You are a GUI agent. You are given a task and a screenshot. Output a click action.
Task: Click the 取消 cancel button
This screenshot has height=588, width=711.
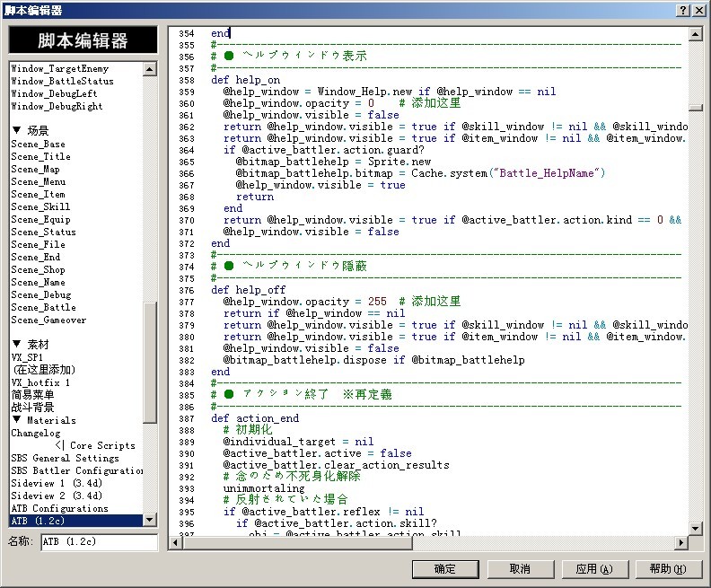pos(520,569)
